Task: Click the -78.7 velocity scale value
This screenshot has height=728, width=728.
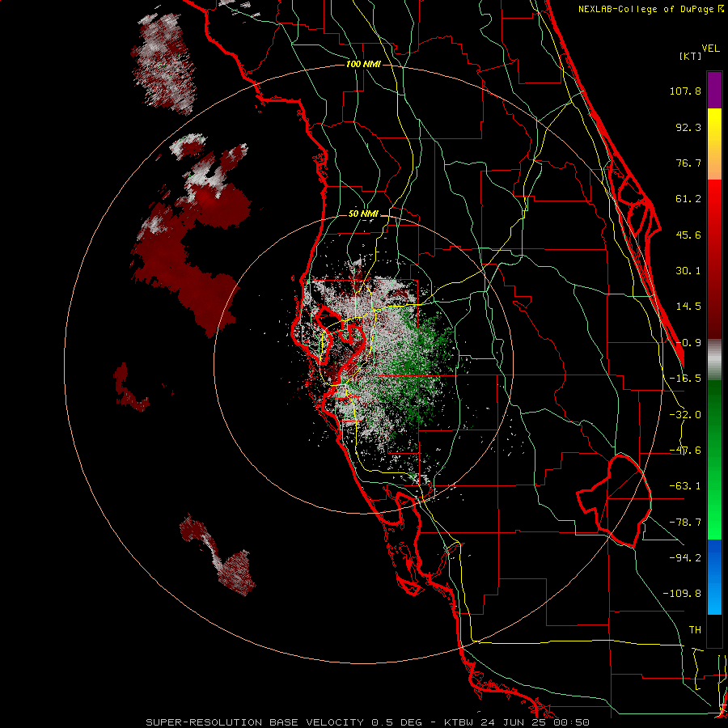Action: point(685,523)
